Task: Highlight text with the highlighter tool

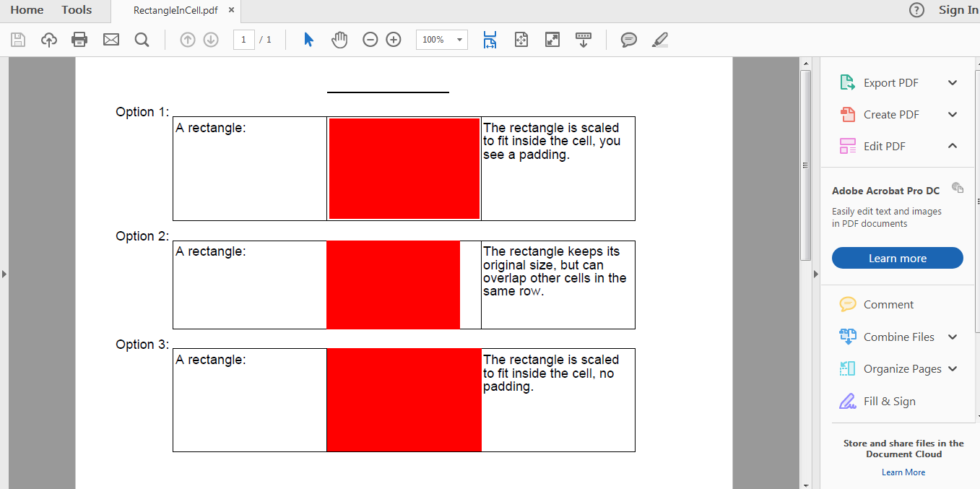Action: (x=659, y=40)
